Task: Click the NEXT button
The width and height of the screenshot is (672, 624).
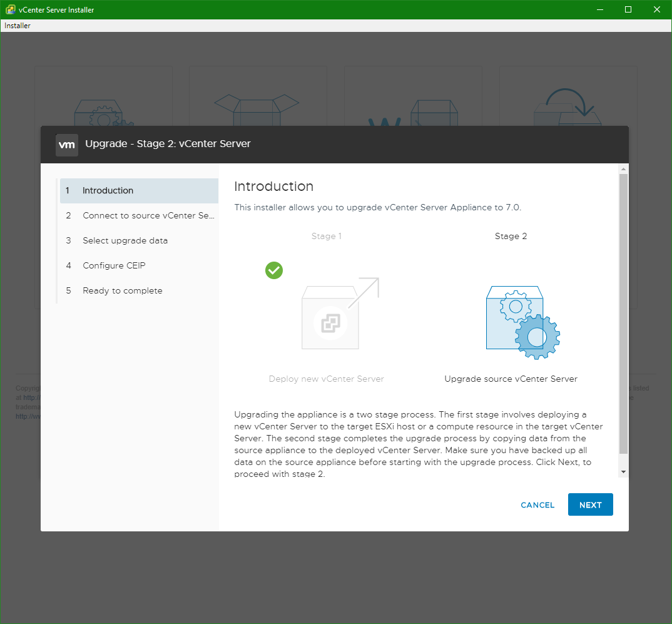Action: tap(590, 504)
